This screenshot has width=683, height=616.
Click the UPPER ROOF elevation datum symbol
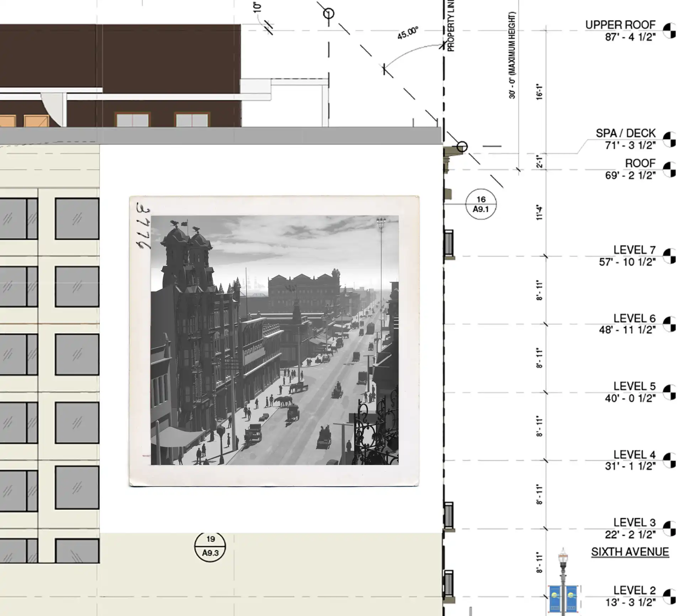pyautogui.click(x=669, y=31)
